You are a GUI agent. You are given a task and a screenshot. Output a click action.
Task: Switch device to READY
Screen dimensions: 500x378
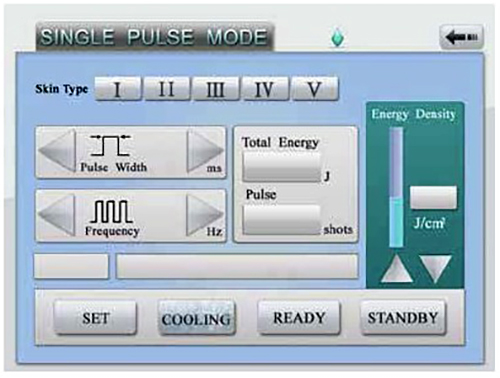coord(299,317)
